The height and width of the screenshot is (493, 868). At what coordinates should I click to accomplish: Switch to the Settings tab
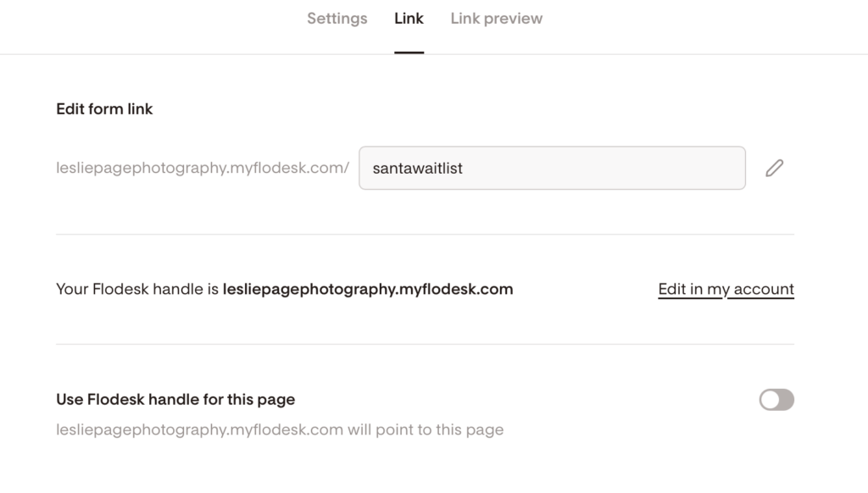pyautogui.click(x=337, y=19)
